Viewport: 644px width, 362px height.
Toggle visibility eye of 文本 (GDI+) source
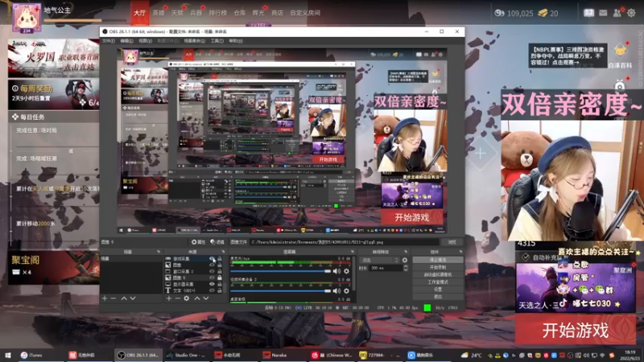pos(212,290)
